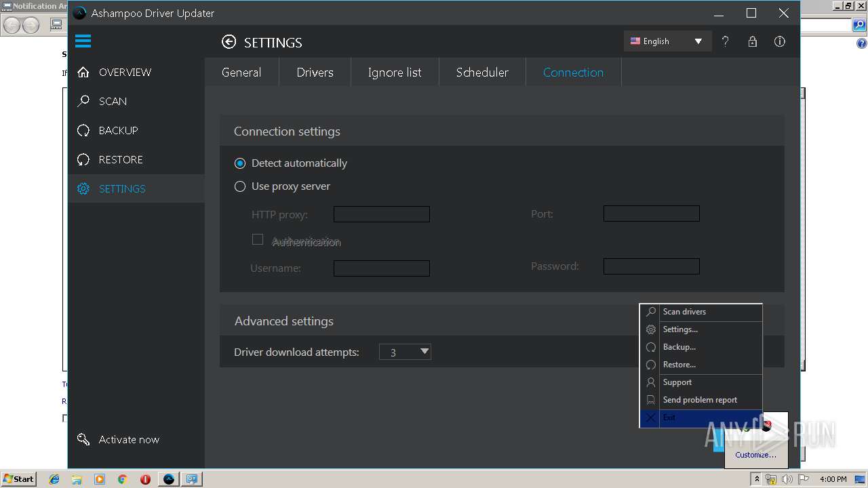Image resolution: width=868 pixels, height=488 pixels.
Task: Go to Overview in sidebar
Action: pos(136,72)
